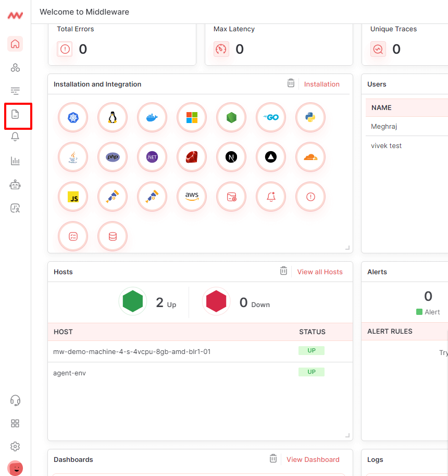Screen dimensions: 448x476
Task: Select the exclamation circle icon in the grid
Action: [310, 197]
